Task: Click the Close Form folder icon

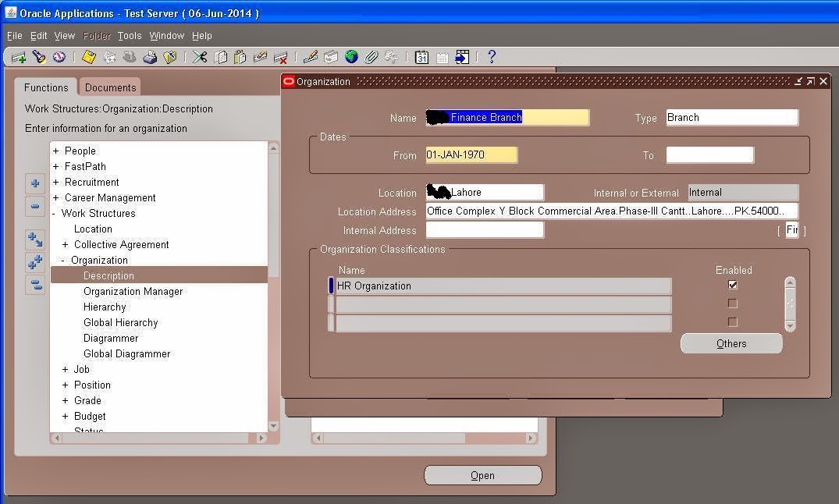Action: (x=170, y=57)
